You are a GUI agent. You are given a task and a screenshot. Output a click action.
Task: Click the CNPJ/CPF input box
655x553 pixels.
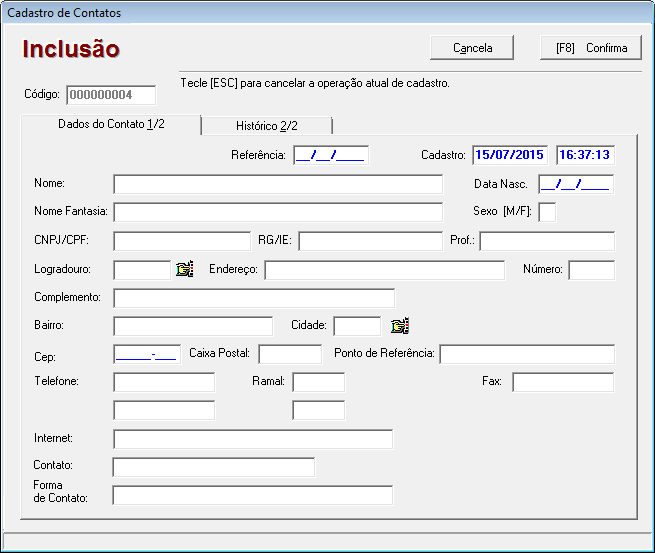(181, 241)
